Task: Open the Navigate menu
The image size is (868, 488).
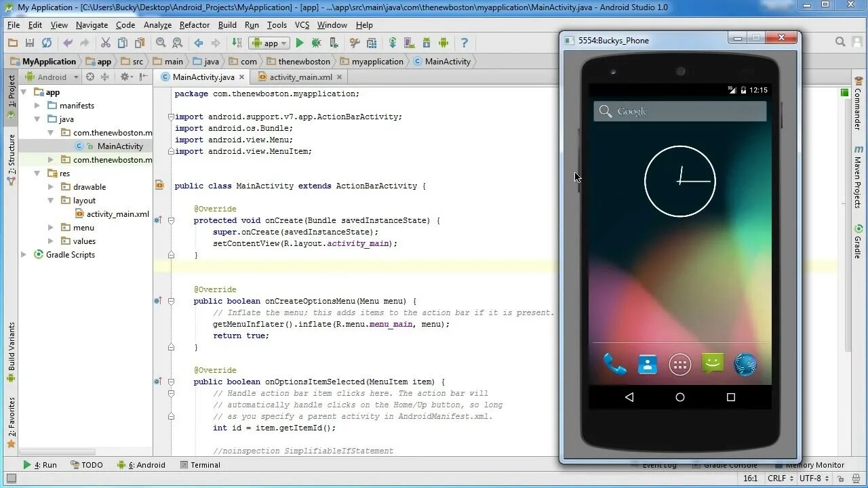Action: click(x=92, y=25)
